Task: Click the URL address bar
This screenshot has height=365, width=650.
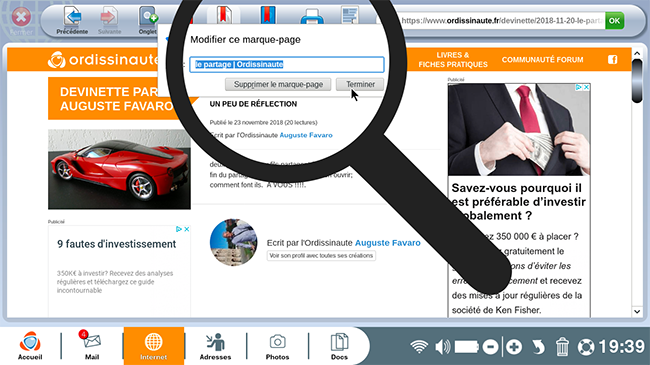Action: point(502,20)
